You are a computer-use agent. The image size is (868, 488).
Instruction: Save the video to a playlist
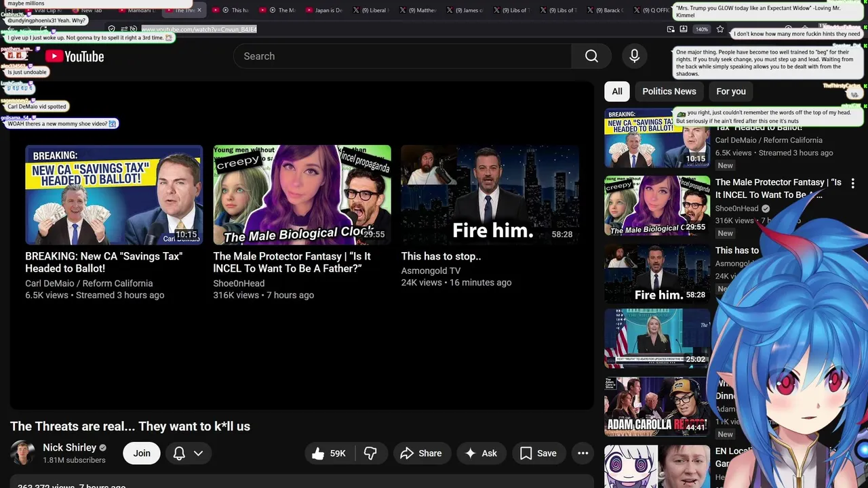pyautogui.click(x=538, y=453)
